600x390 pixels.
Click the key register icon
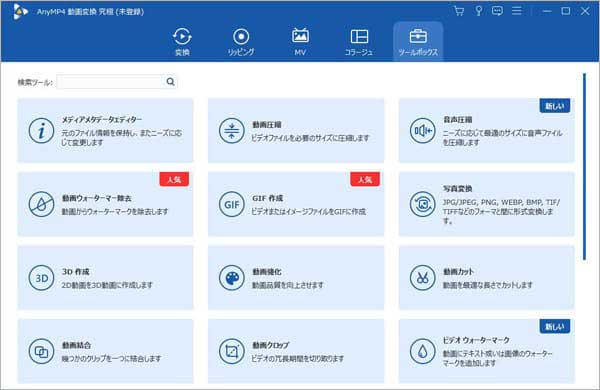tap(478, 11)
